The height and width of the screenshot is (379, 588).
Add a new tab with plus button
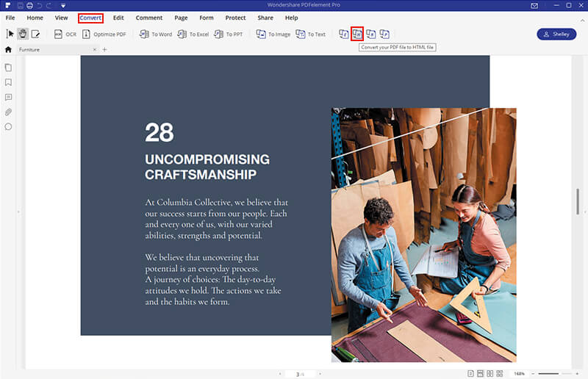coord(104,49)
